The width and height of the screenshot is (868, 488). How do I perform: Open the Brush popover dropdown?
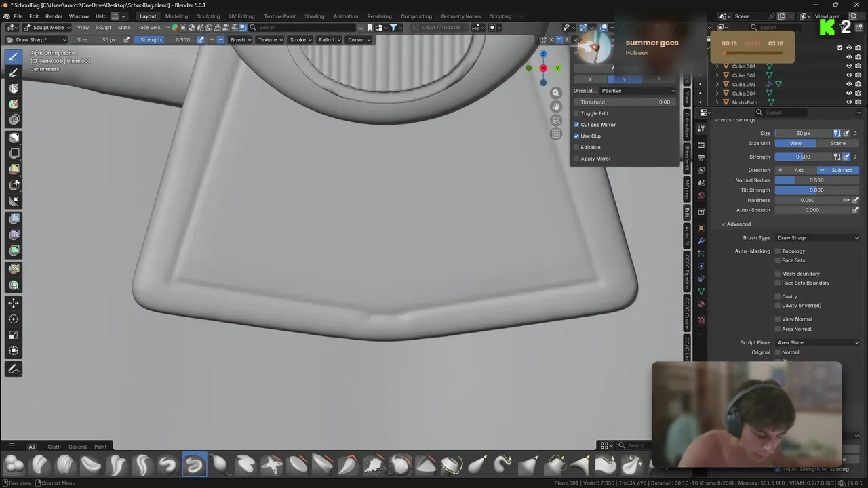(241, 40)
